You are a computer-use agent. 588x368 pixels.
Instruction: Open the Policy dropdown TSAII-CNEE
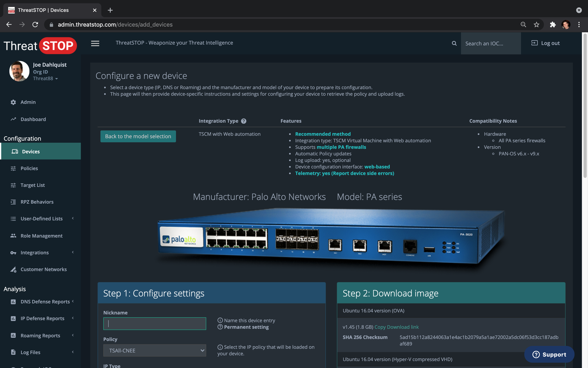click(x=155, y=350)
